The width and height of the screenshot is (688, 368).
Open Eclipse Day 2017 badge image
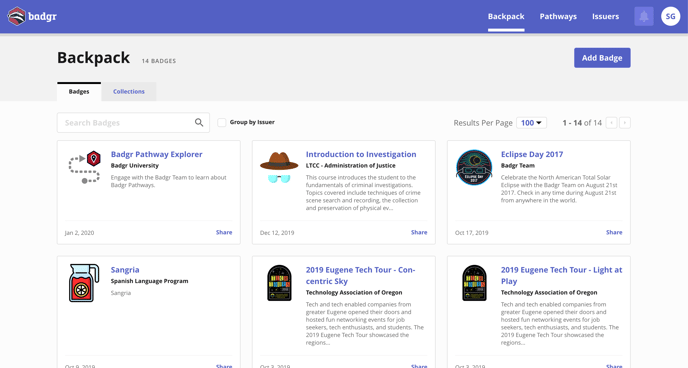(474, 167)
